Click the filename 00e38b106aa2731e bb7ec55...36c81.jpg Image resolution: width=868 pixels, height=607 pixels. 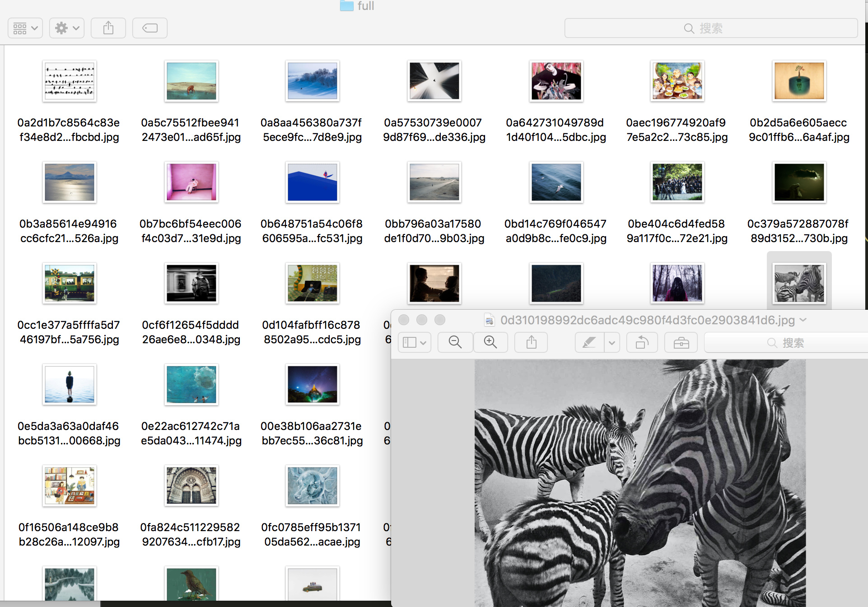312,433
